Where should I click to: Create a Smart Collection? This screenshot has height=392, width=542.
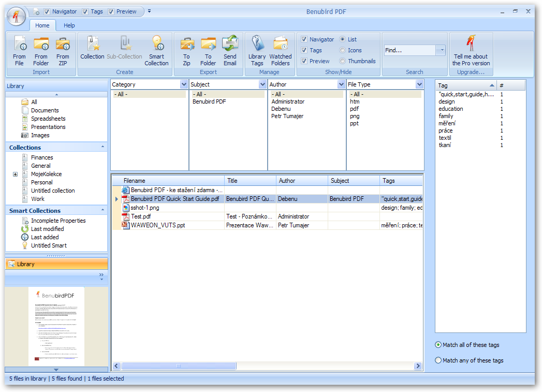(156, 51)
